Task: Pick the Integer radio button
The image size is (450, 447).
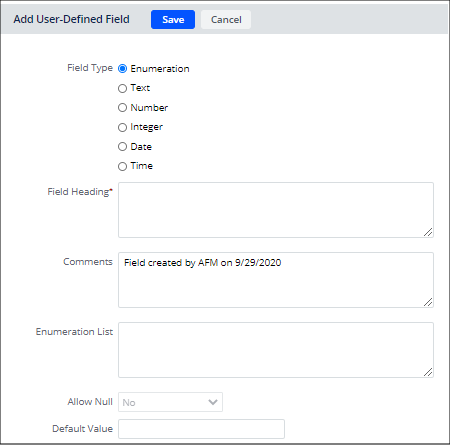Action: [x=122, y=127]
